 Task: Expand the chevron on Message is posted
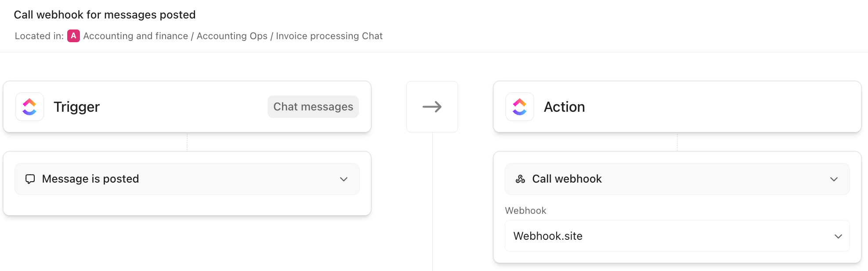pyautogui.click(x=344, y=179)
